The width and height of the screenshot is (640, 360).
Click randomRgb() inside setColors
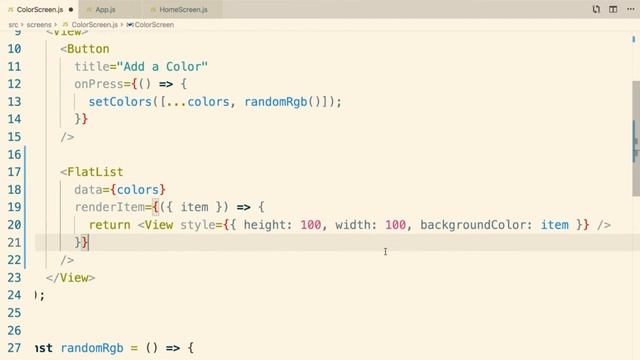pyautogui.click(x=282, y=102)
